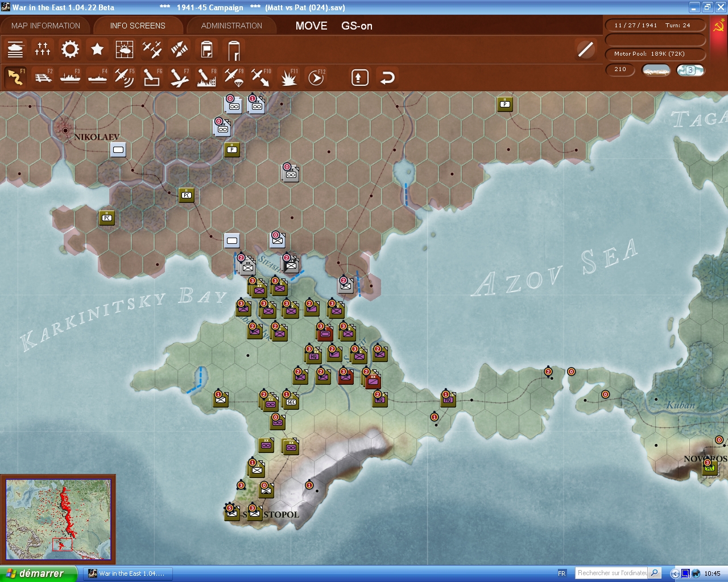The width and height of the screenshot is (728, 582).
Task: Click the diagonal slash toolbar button
Action: [x=586, y=49]
